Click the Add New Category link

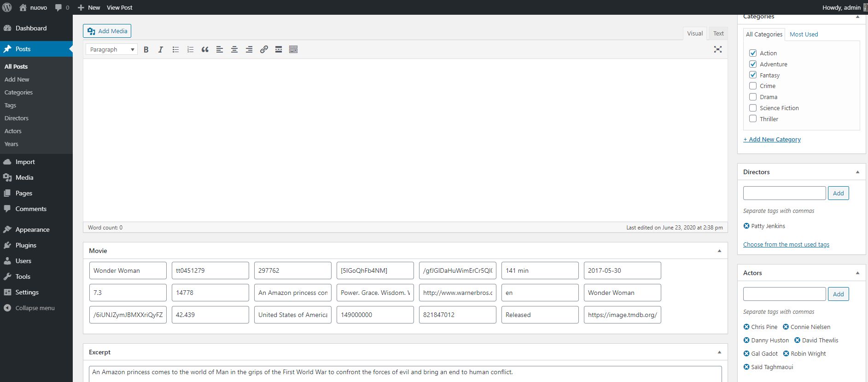pos(772,139)
